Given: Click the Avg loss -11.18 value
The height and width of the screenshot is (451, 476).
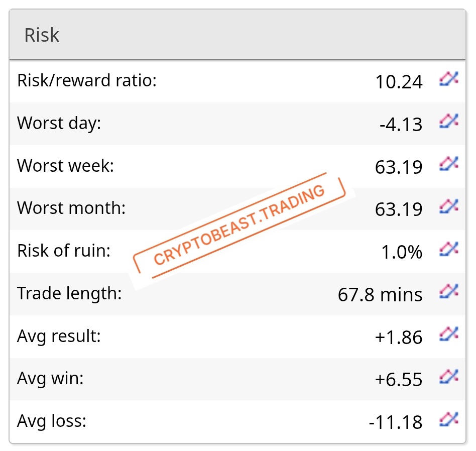Looking at the screenshot, I should tap(396, 422).
